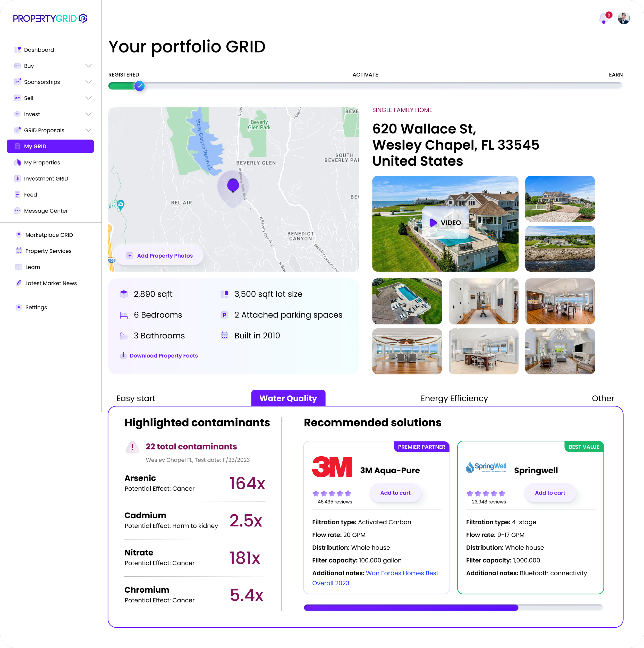Add 3M Aqua-Pure to cart
This screenshot has width=644, height=648.
point(395,493)
